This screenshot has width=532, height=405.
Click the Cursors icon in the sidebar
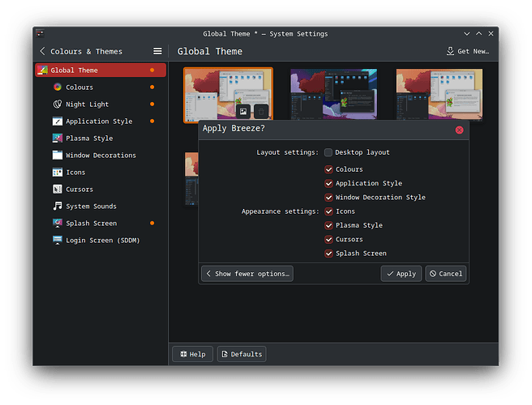pos(58,189)
